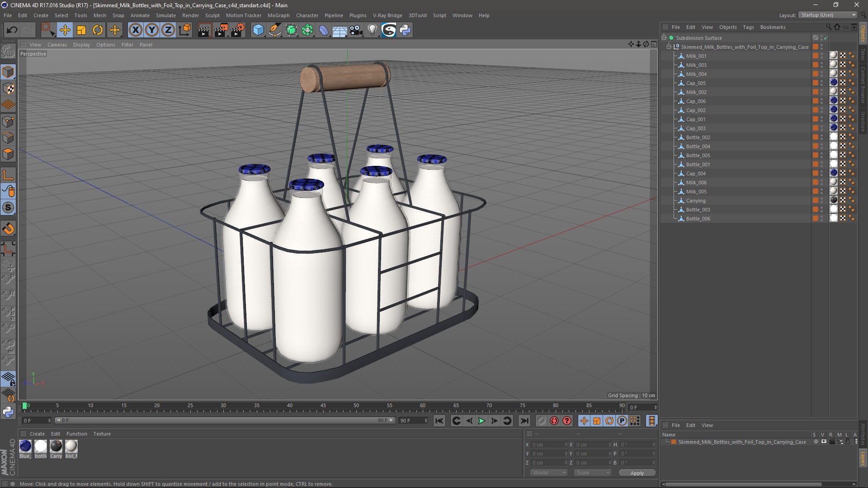Open the MoGraph menu

(x=278, y=15)
